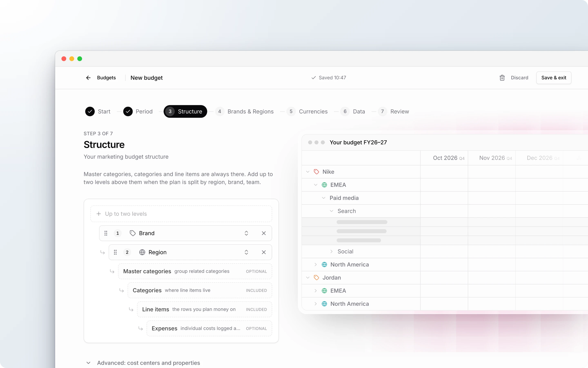Click Save & exit button
Viewport: 588px width, 368px height.
click(554, 78)
